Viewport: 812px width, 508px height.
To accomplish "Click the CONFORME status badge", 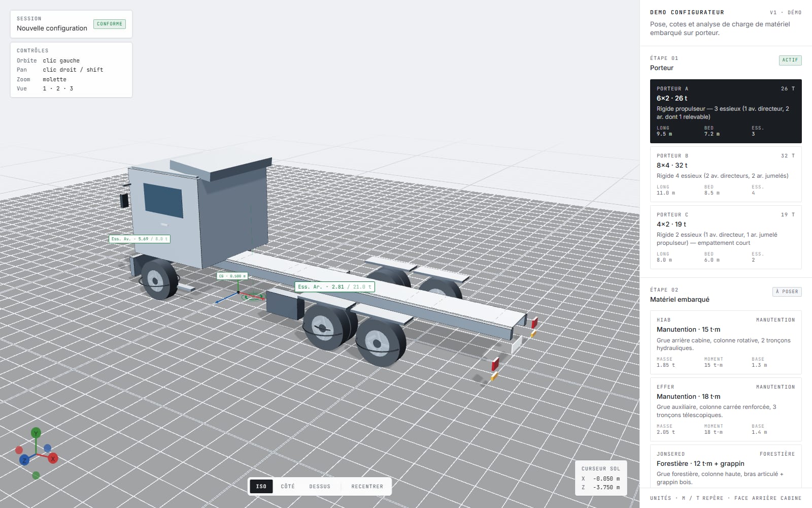I will pyautogui.click(x=110, y=24).
